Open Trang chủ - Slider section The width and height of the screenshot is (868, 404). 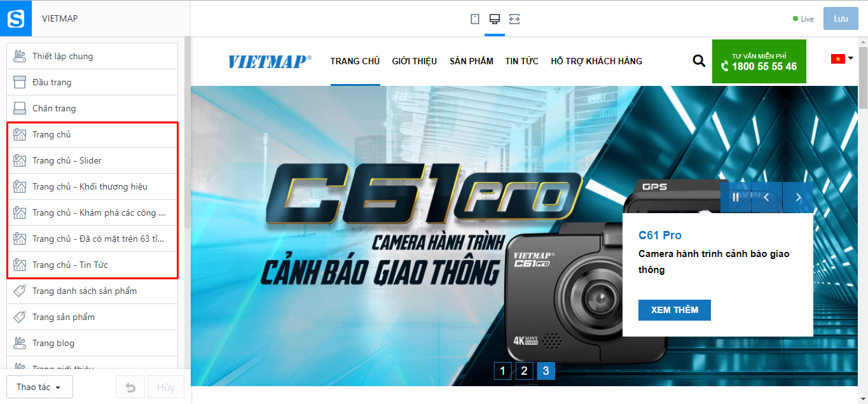click(92, 160)
